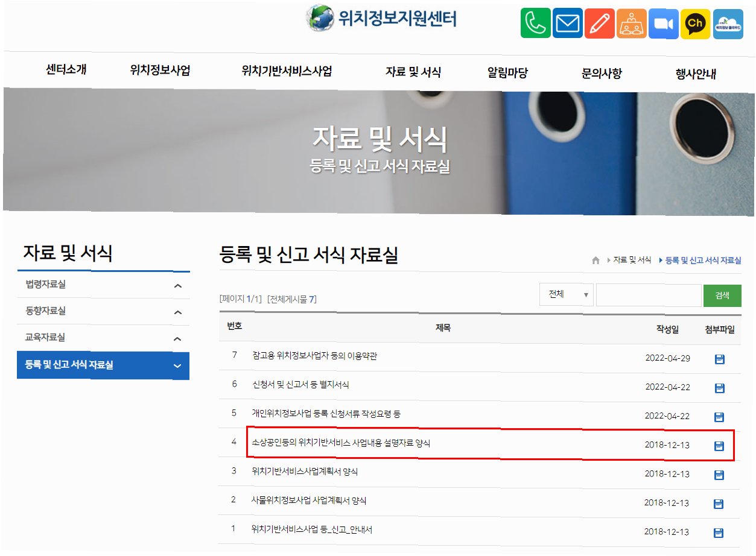Click the 번호 column header
Image resolution: width=756 pixels, height=556 pixels.
tap(234, 326)
